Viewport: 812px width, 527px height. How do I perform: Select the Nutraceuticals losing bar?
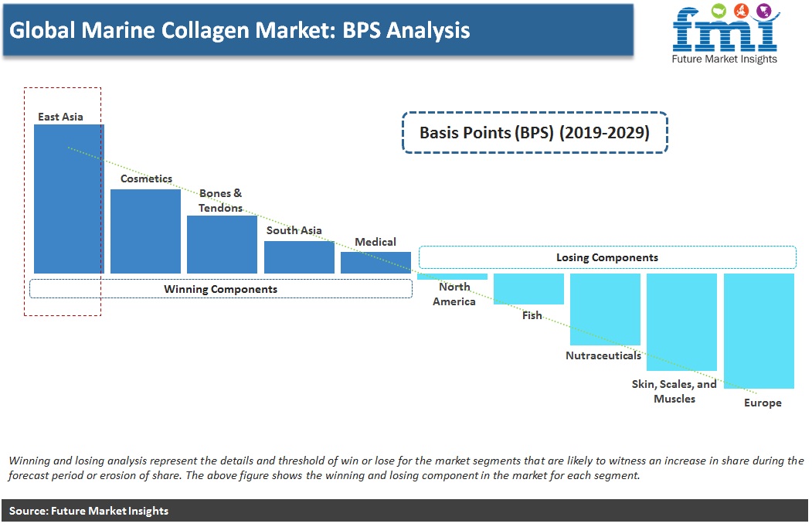606,309
